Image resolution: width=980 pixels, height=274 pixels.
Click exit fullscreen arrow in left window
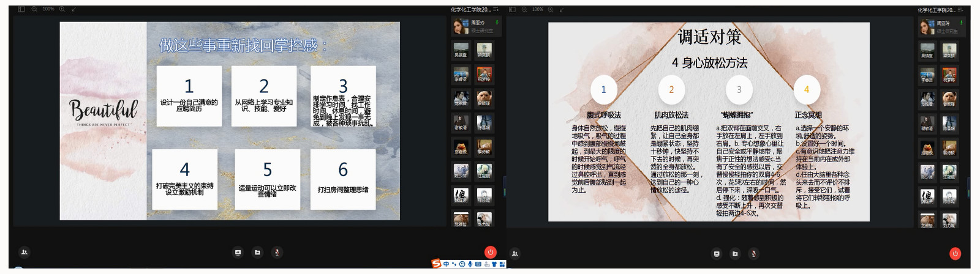tap(74, 9)
